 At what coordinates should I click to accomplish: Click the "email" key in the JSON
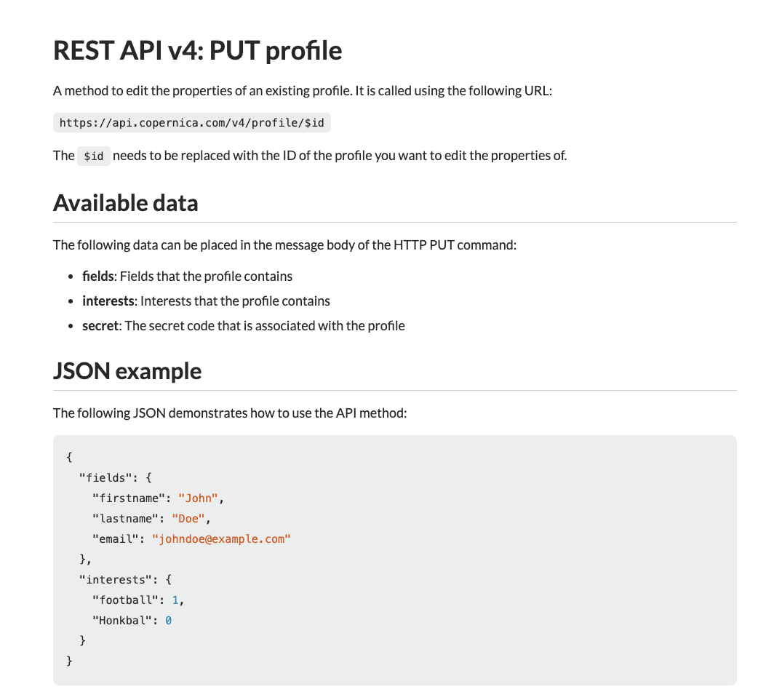coord(113,539)
